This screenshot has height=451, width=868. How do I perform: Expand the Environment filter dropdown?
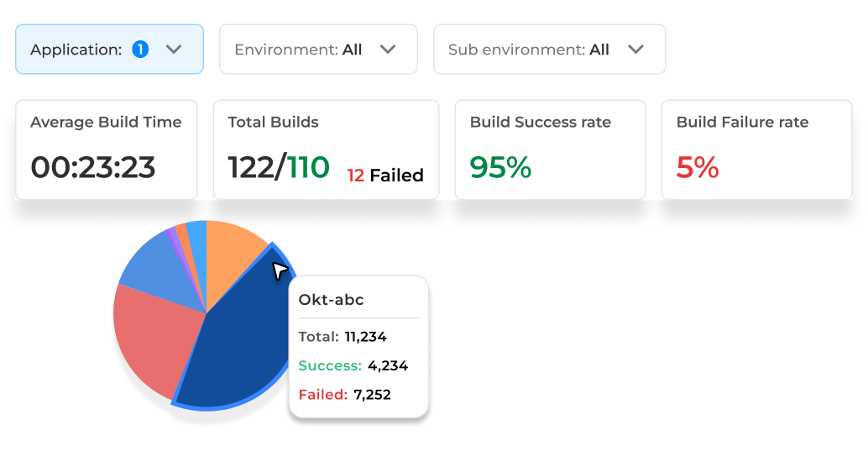[x=317, y=50]
